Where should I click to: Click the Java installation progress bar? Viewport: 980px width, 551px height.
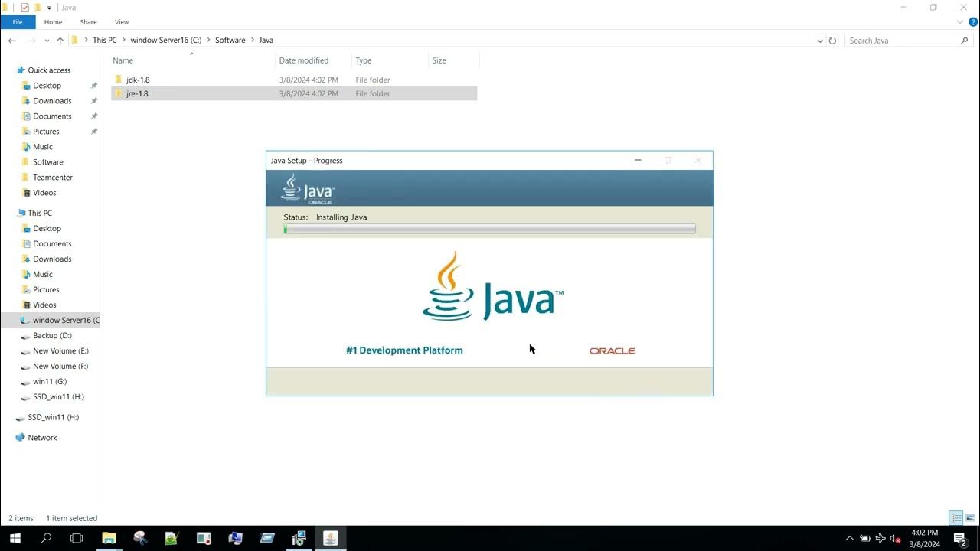tap(489, 229)
